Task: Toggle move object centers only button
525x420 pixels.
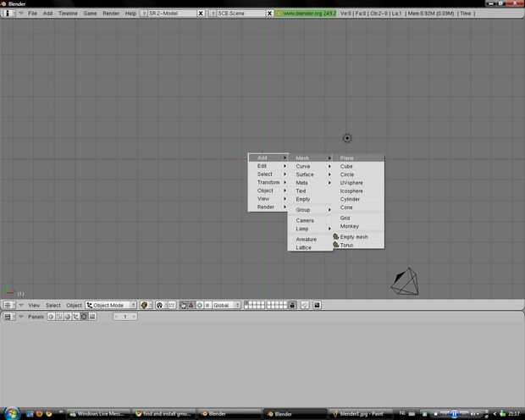Action: pyautogui.click(x=171, y=305)
